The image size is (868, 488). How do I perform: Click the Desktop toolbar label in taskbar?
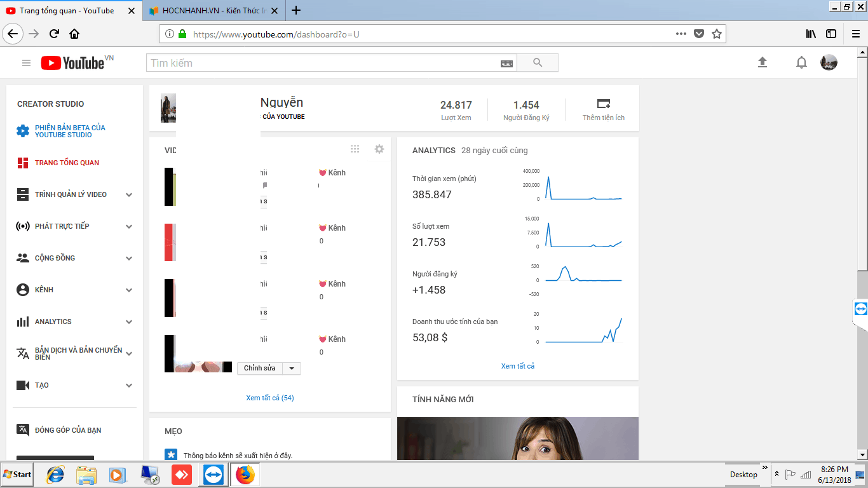743,475
